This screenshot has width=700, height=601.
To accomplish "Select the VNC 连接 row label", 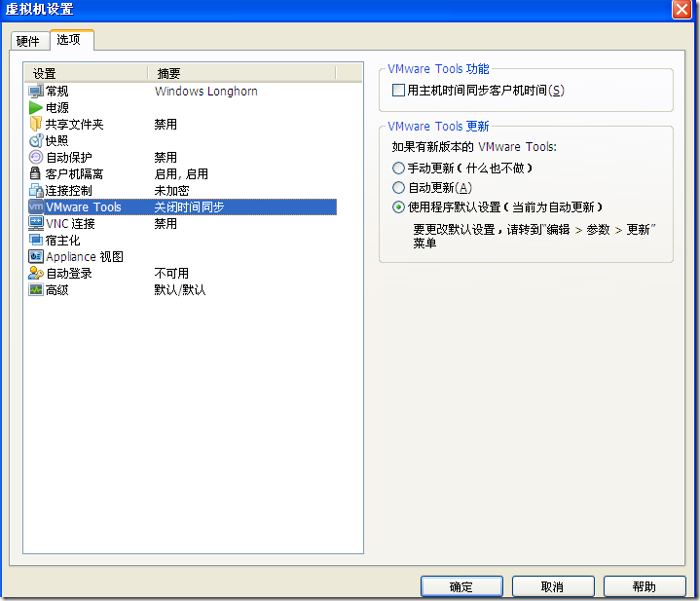I will [x=70, y=224].
